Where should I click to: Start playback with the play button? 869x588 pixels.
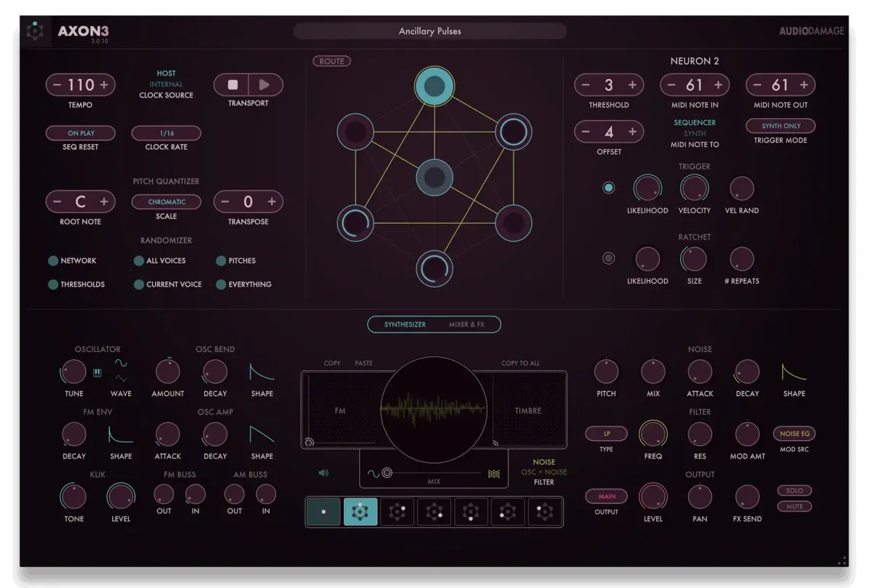(x=265, y=85)
